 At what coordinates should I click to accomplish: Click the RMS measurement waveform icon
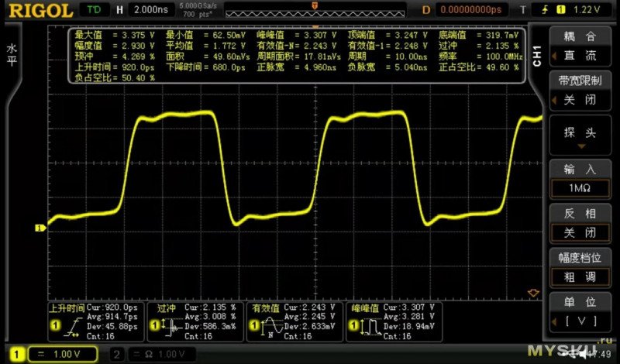pos(268,328)
